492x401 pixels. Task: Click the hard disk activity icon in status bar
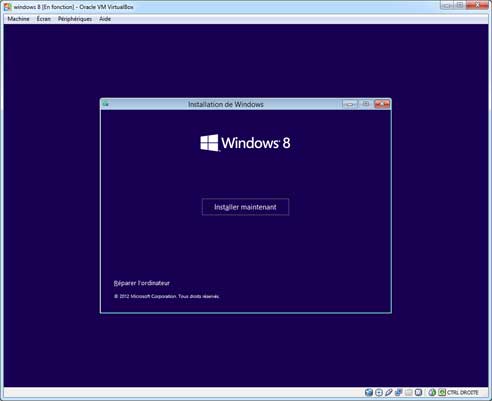click(x=369, y=392)
